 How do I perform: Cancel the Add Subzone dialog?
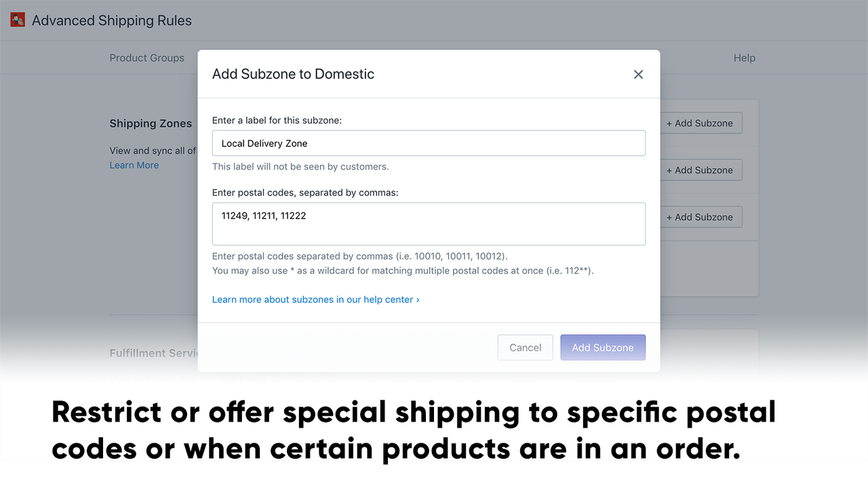[525, 347]
